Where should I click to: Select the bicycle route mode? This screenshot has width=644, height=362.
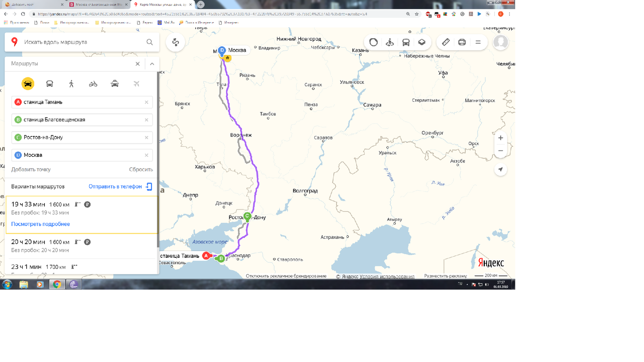click(93, 84)
